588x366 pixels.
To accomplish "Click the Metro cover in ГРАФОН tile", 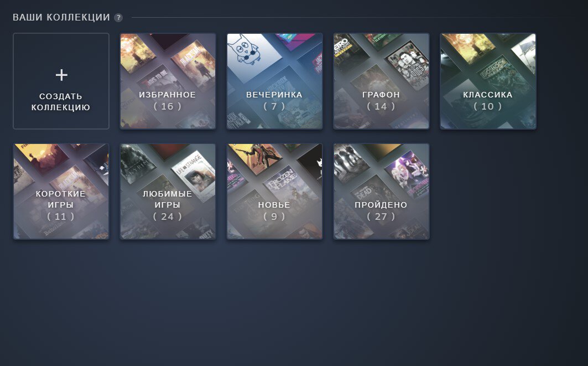I will [x=347, y=53].
